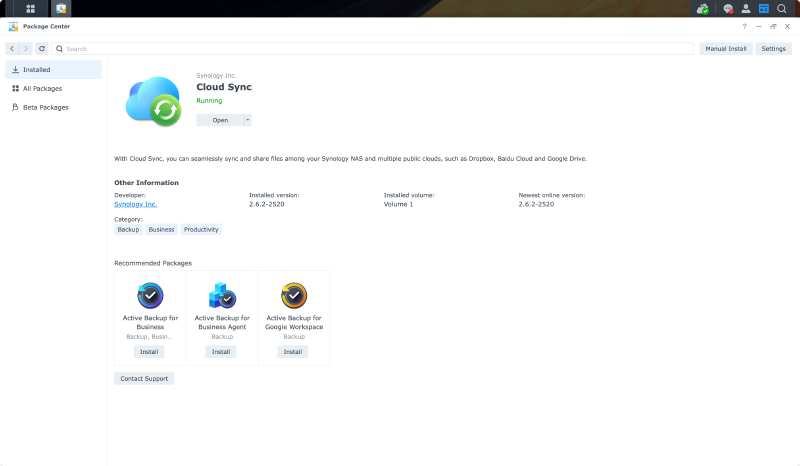Click the refresh button in toolbar
Viewport: 800px width, 466px height.
[x=41, y=48]
